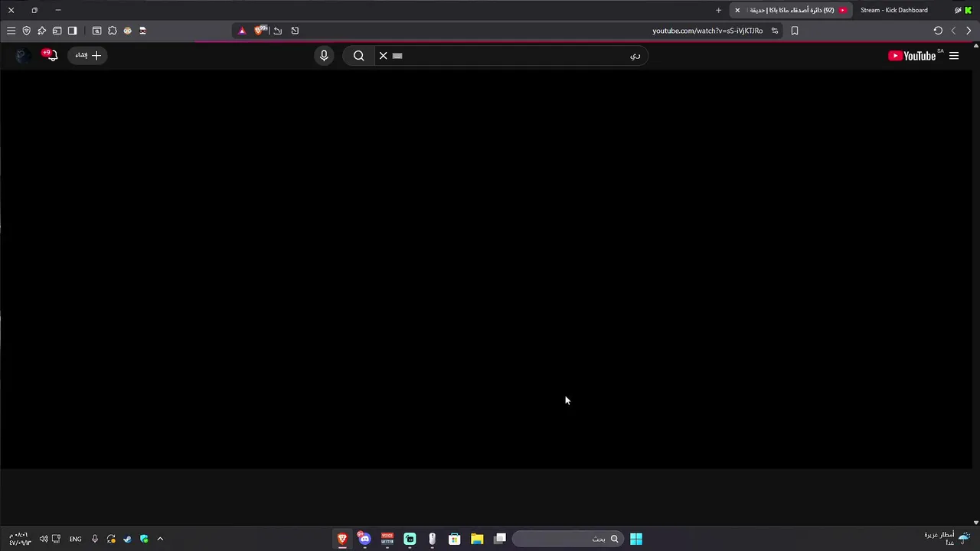The height and width of the screenshot is (551, 980).
Task: Open the Brave VPN shield icon
Action: point(26,31)
